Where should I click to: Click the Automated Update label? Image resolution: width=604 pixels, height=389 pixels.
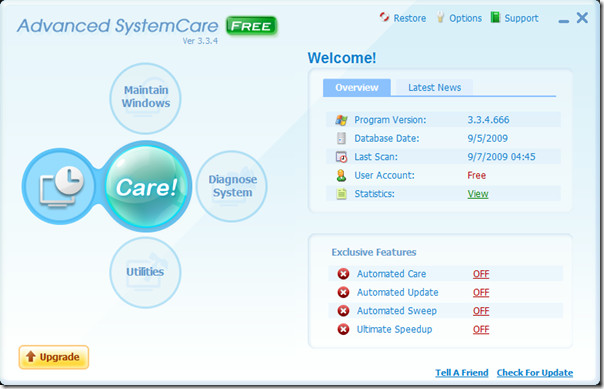pos(398,292)
